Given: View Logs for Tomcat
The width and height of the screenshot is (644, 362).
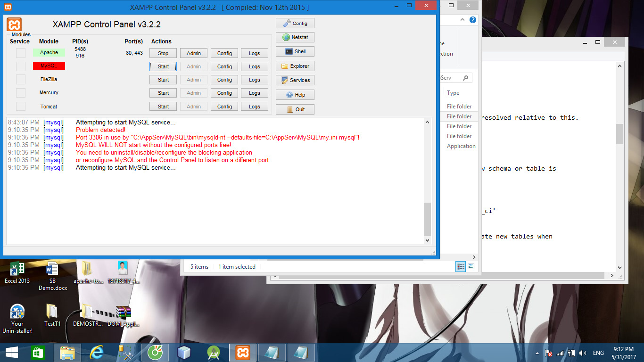Looking at the screenshot, I should click(255, 107).
